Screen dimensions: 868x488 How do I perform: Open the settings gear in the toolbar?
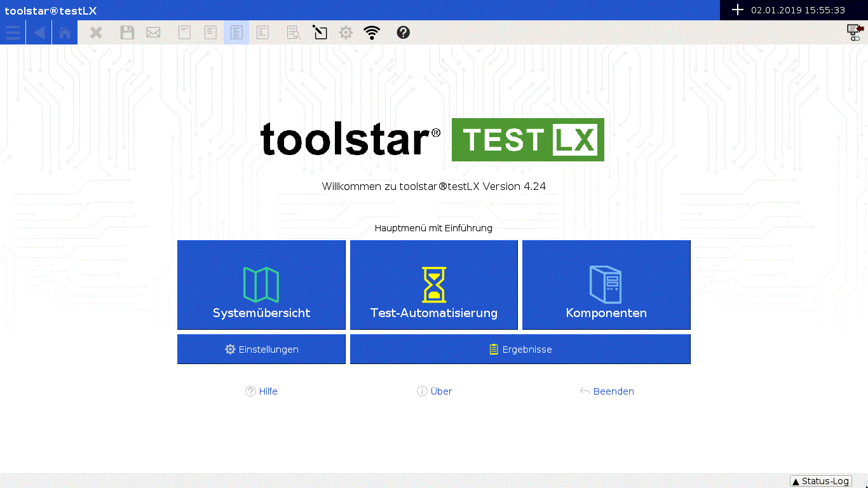pyautogui.click(x=346, y=32)
